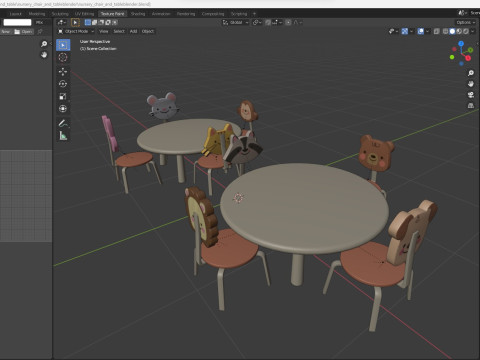Choose the Move tool
The image size is (480, 360).
coord(63,71)
